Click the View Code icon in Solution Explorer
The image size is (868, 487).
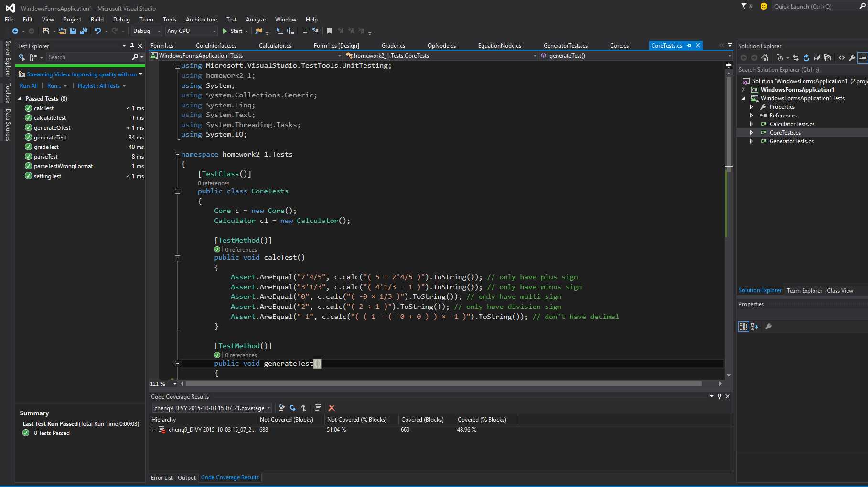(x=842, y=58)
